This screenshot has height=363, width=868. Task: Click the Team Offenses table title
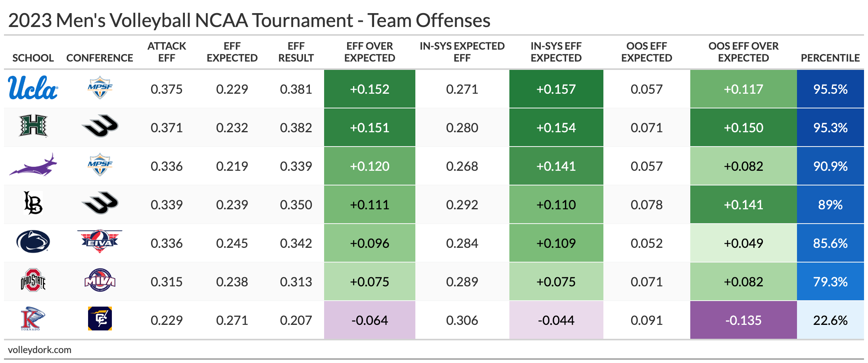249,21
